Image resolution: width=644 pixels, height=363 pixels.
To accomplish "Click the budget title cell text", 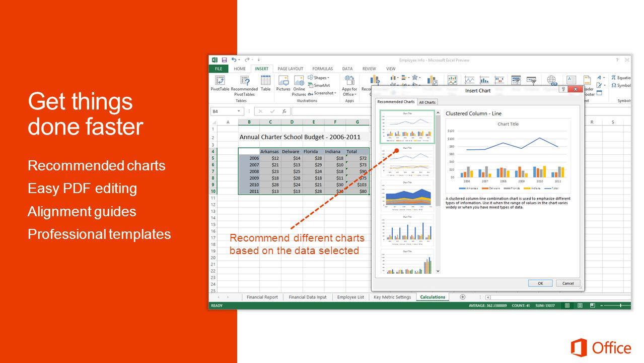I will [300, 137].
